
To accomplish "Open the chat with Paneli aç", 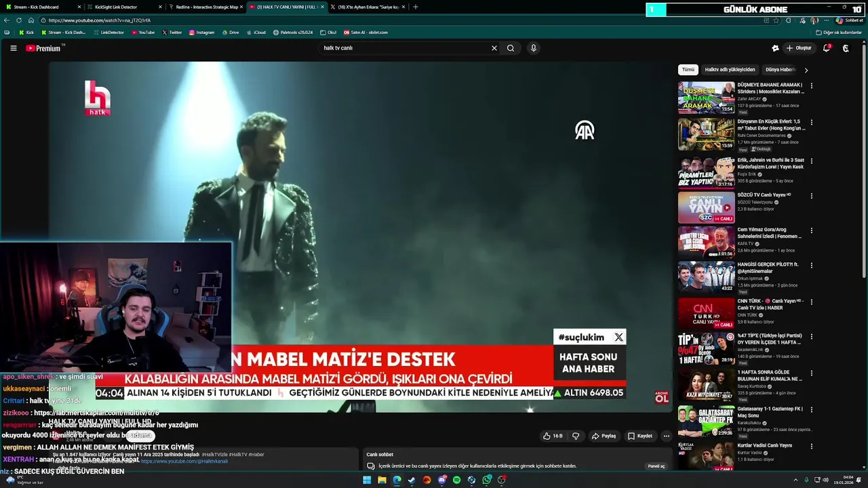I will click(x=656, y=466).
